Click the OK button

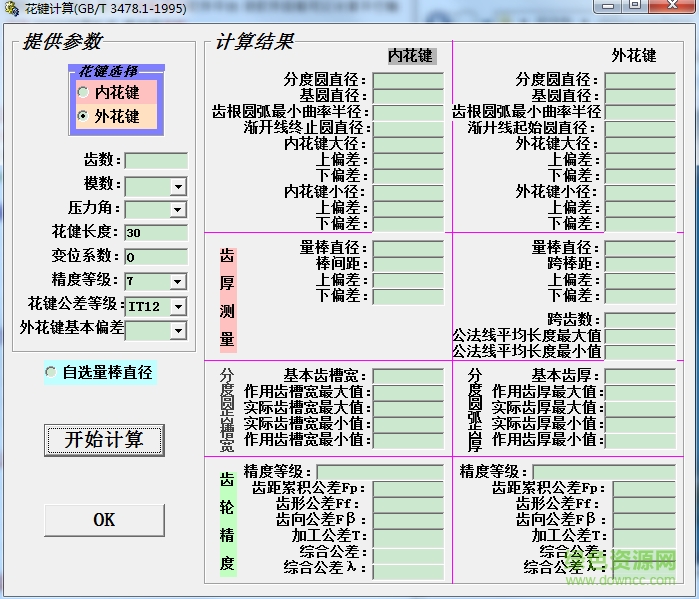coord(104,520)
